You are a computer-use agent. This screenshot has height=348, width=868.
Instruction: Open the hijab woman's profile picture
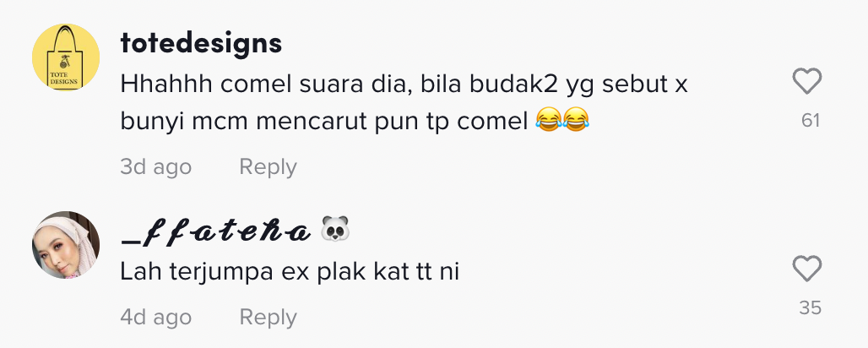[x=66, y=244]
